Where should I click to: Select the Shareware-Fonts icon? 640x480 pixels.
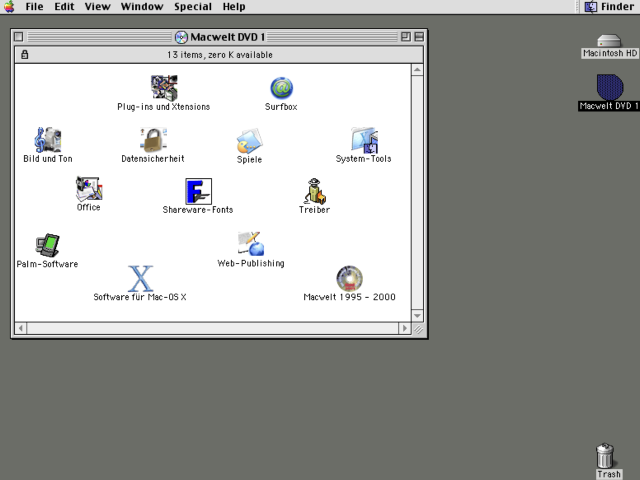198,191
